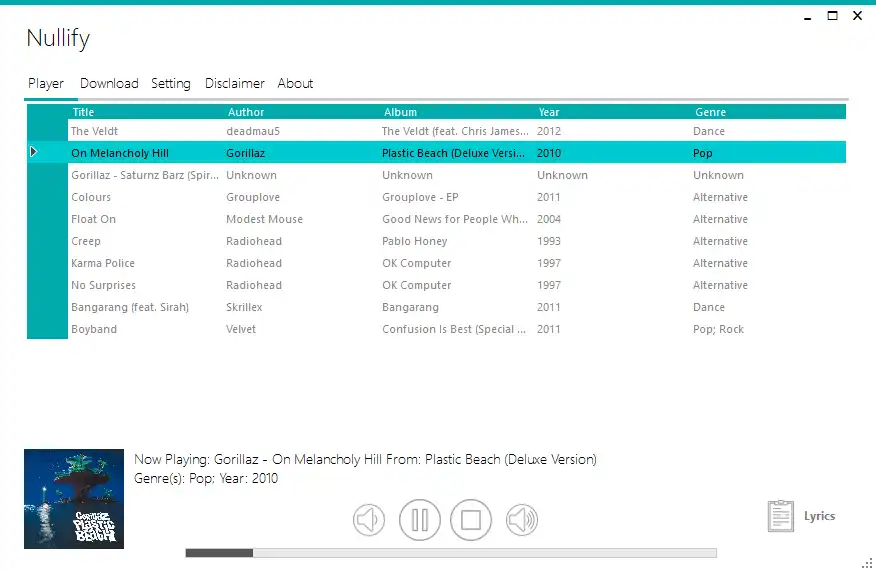Select the song Bangarang (feat. Sirah)

pos(130,307)
